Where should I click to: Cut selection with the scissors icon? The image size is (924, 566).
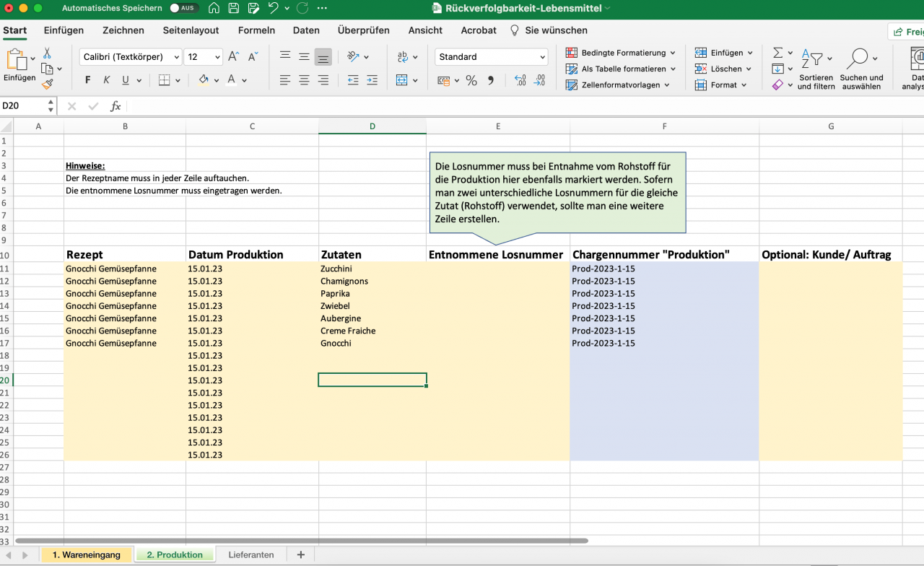point(47,53)
